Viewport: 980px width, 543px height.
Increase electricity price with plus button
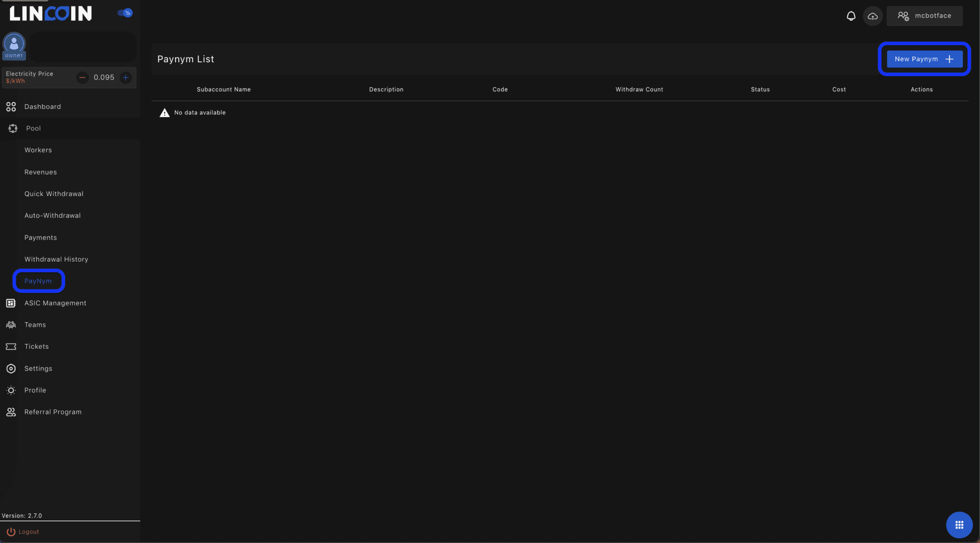pos(126,77)
